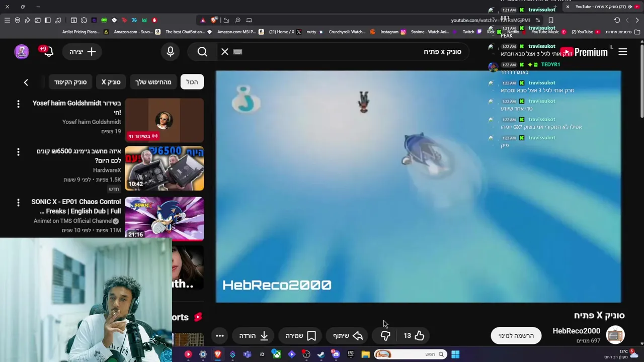Click the Sonic video player area
The image size is (644, 362).
click(418, 187)
